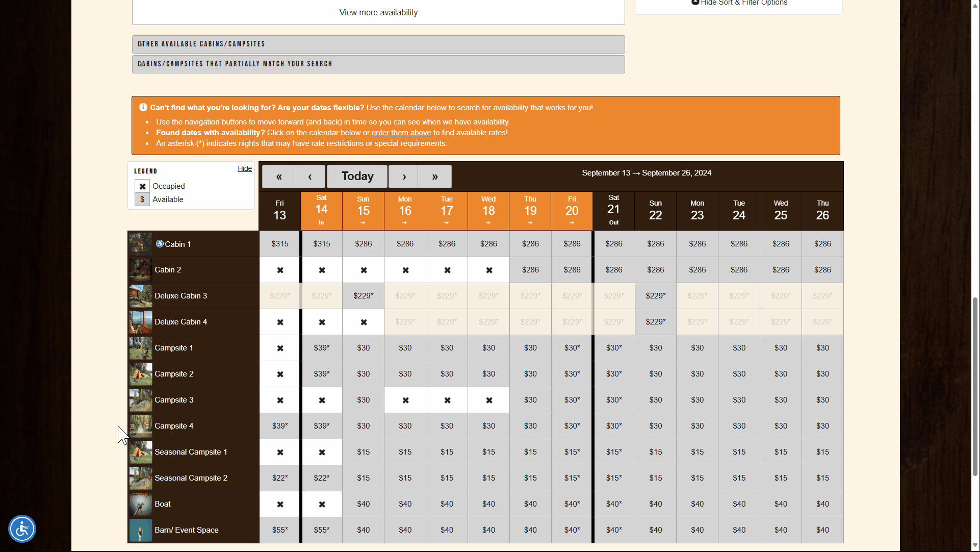This screenshot has width=980, height=552.
Task: Click the Campsite 1 thumbnail photo
Action: [140, 348]
